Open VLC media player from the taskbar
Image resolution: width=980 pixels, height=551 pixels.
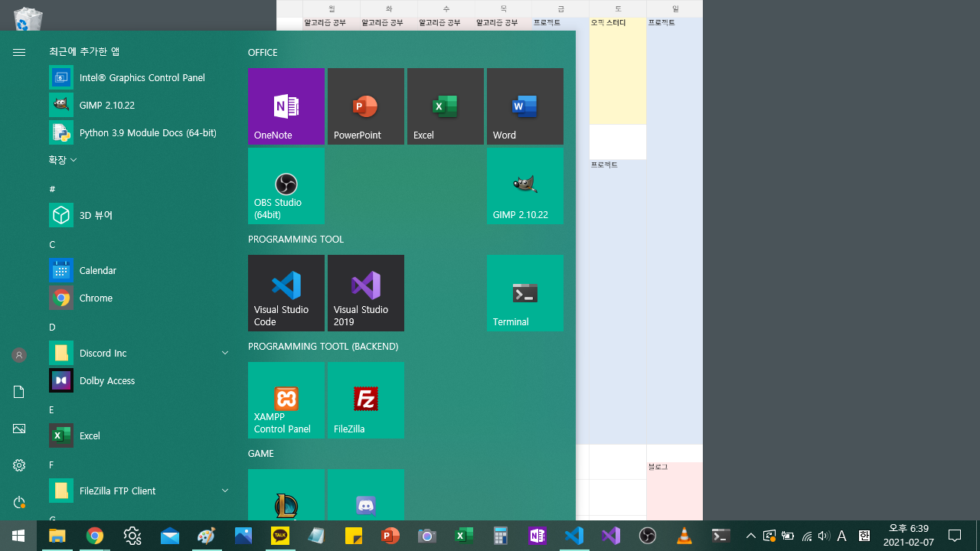click(684, 536)
